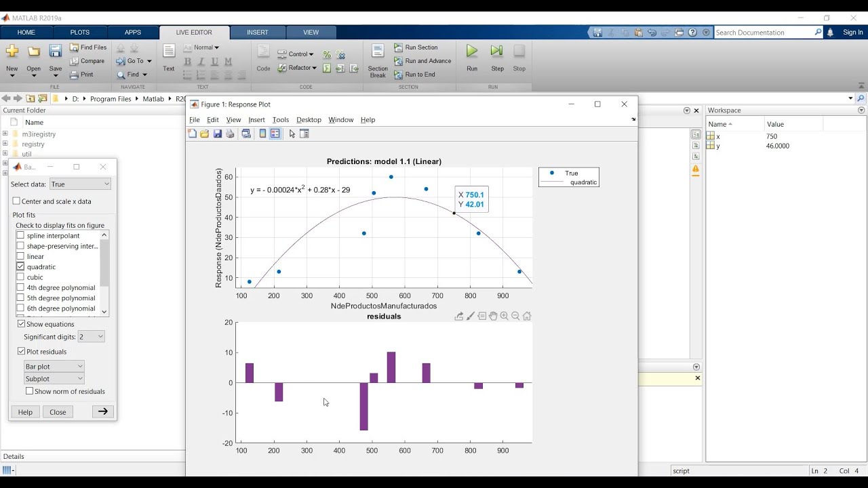Insert a Text block in Live Editor
868x488 pixels.
point(169,58)
